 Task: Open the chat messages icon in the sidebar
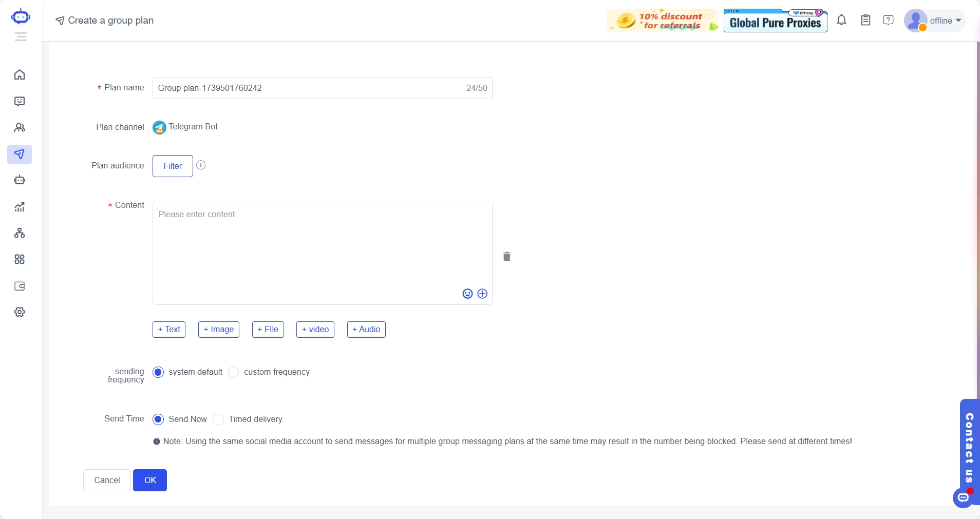point(20,102)
